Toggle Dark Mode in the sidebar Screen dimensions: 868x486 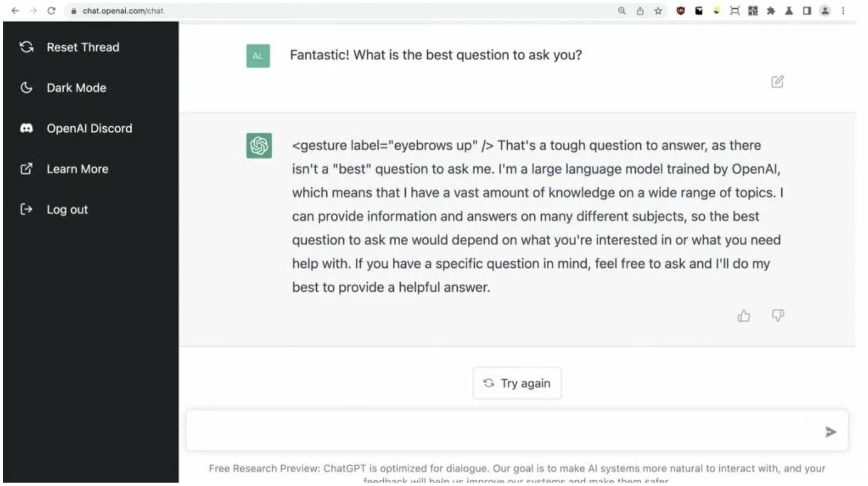point(76,88)
